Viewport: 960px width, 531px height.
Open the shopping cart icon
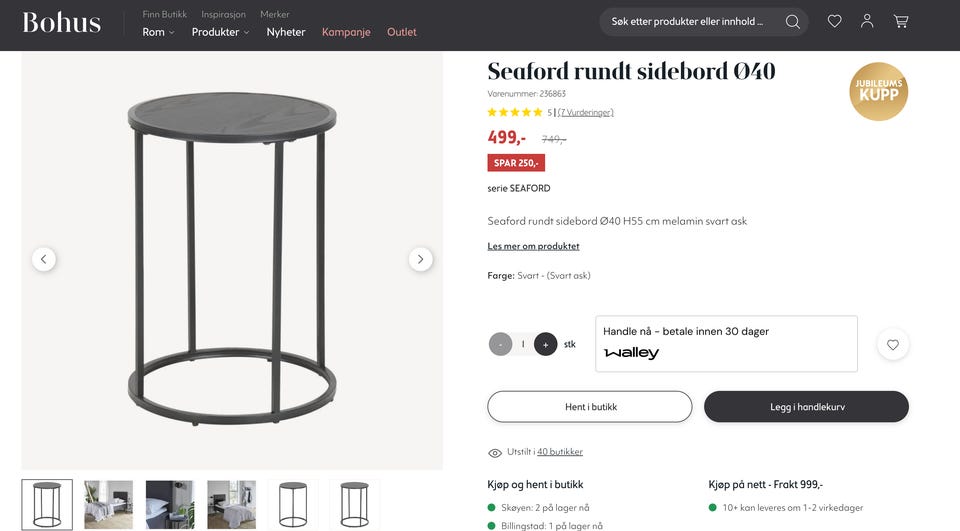901,21
